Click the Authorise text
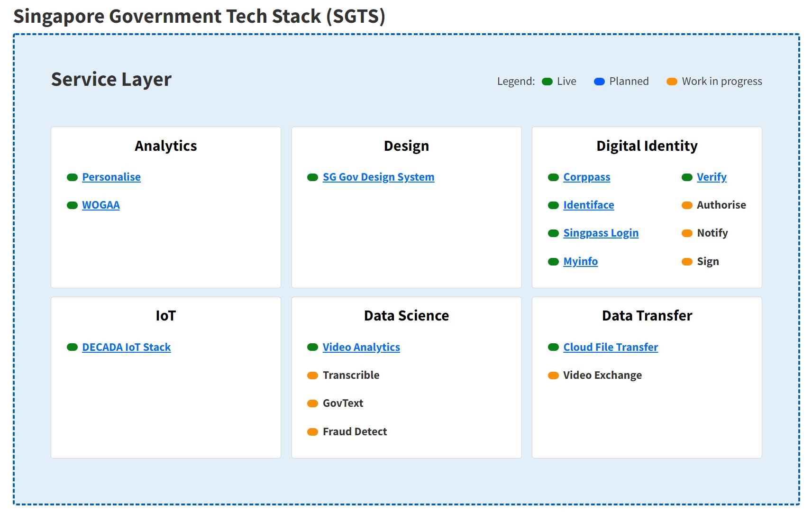The height and width of the screenshot is (513, 812). [x=721, y=205]
